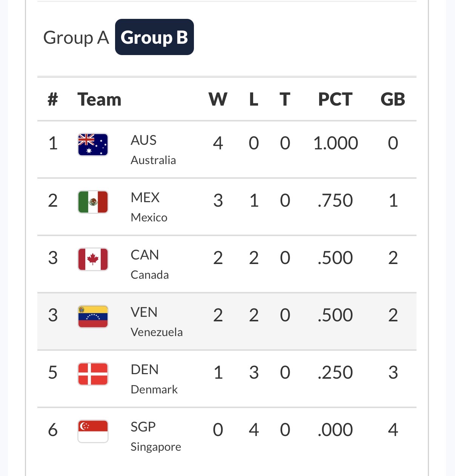Open the Mexico team link
The image size is (455, 476).
149,207
